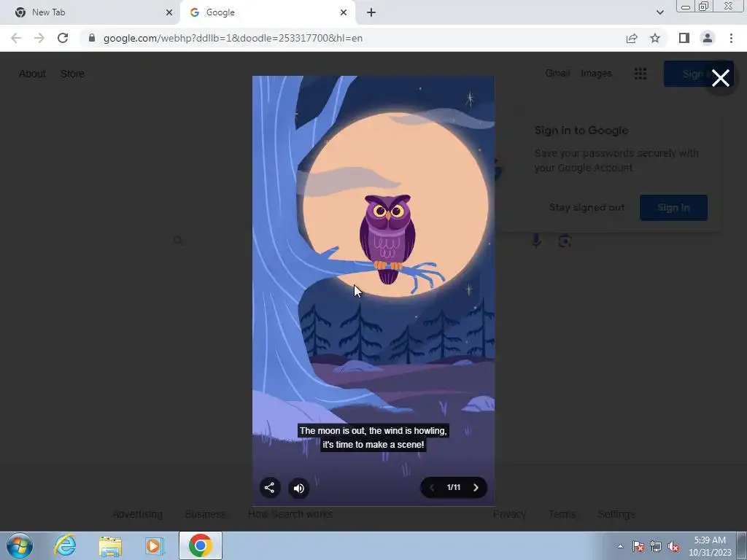The width and height of the screenshot is (747, 560).
Task: Open a new browser tab
Action: [x=371, y=12]
